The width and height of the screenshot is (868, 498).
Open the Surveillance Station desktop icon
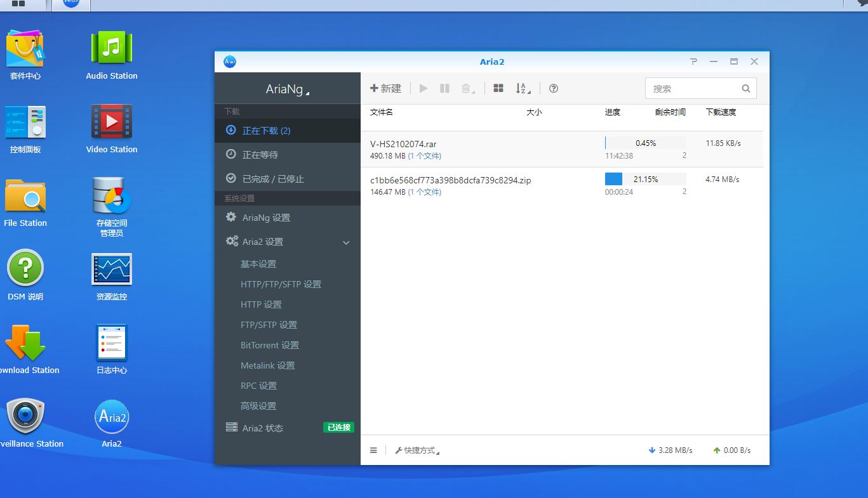point(25,416)
